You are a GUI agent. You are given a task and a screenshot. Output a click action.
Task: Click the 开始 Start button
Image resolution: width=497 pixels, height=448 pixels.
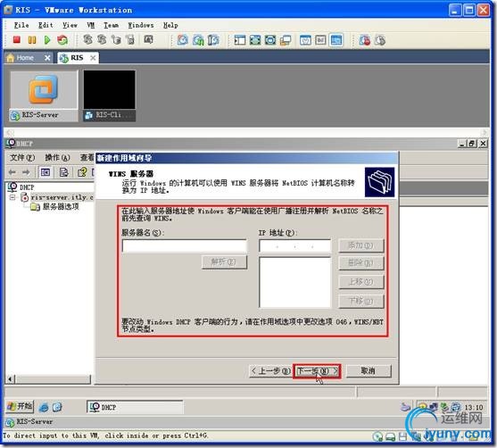[x=20, y=406]
